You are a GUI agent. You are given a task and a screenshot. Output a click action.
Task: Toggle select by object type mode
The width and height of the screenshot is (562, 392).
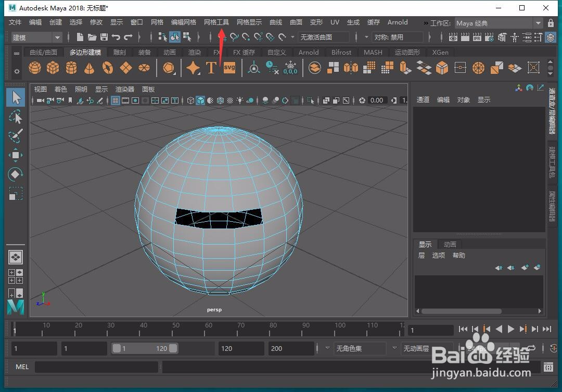click(x=174, y=37)
